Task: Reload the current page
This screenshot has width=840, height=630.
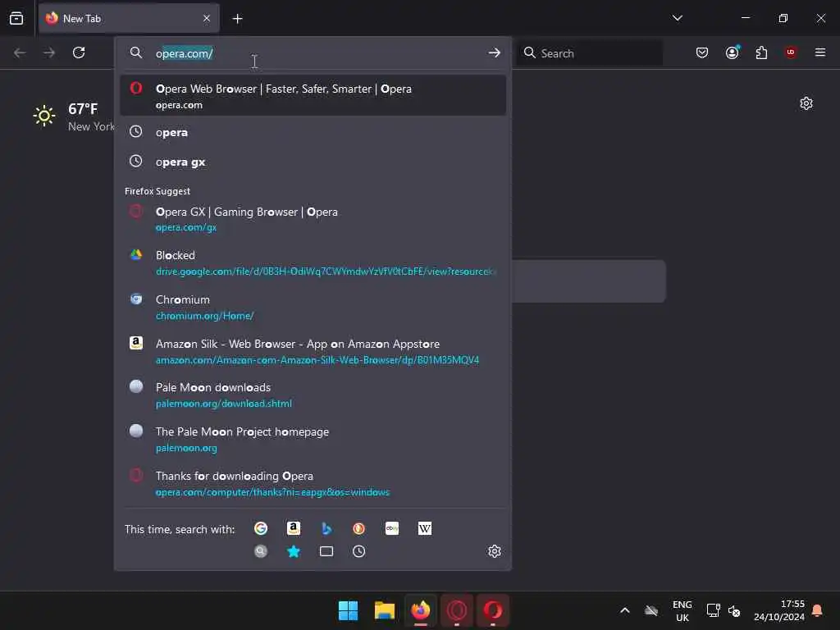Action: click(x=79, y=52)
